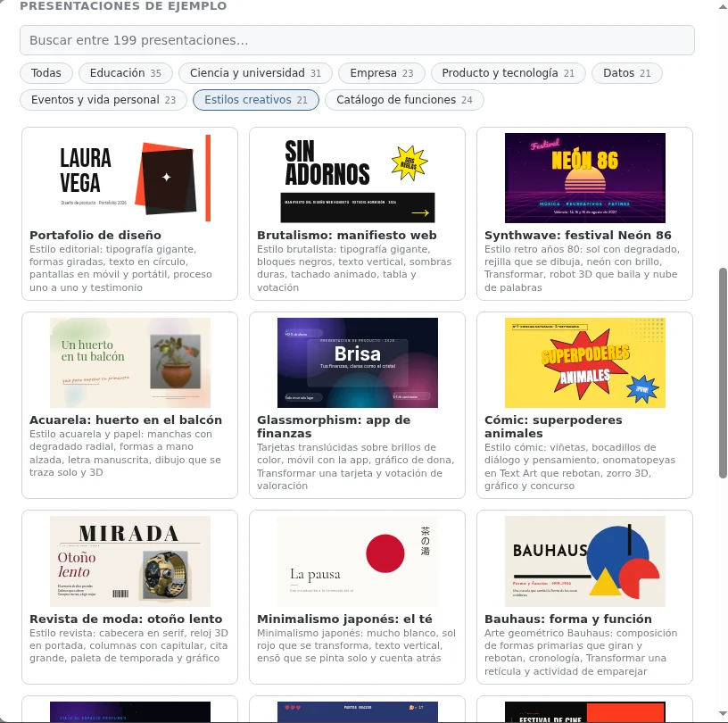Click the Minimalismo japonés mucho blanco description

coord(357,645)
